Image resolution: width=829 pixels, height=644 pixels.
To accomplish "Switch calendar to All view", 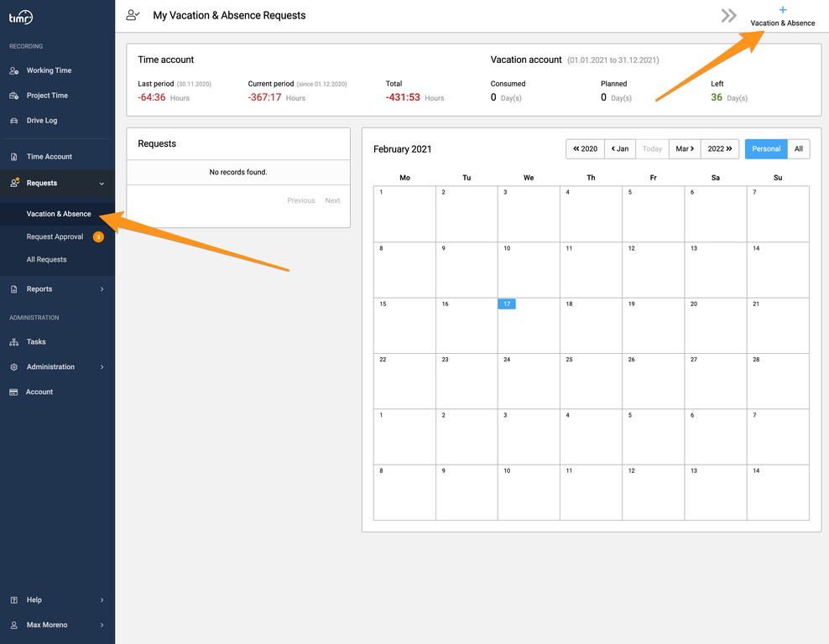I will [x=798, y=149].
